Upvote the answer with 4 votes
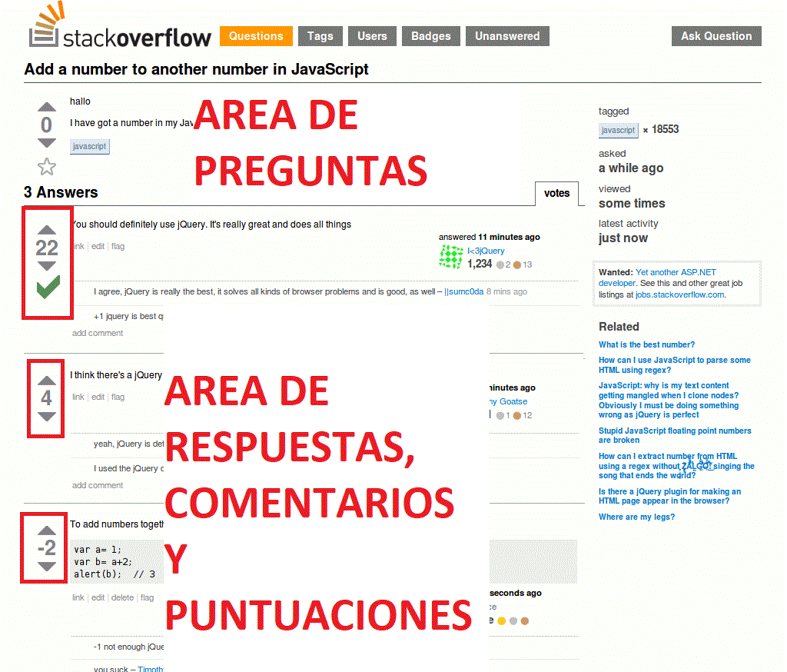This screenshot has height=672, width=787. coord(47,380)
